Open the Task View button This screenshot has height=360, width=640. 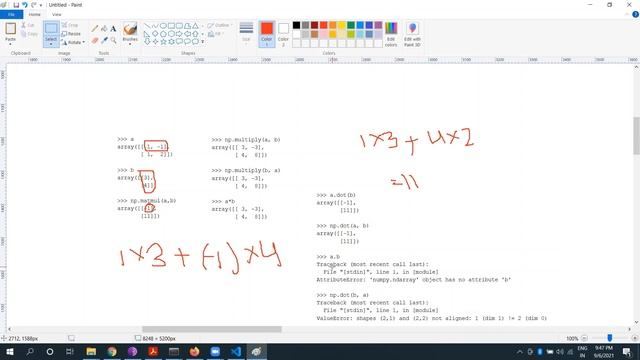point(69,351)
